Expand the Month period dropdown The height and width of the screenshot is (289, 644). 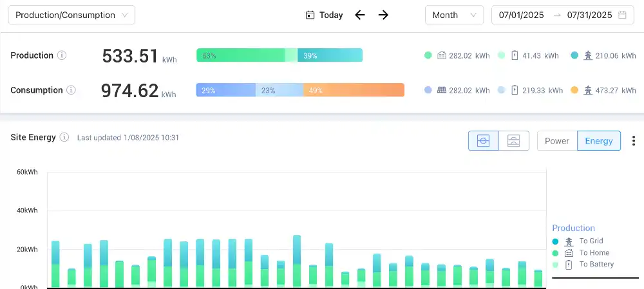coord(454,15)
